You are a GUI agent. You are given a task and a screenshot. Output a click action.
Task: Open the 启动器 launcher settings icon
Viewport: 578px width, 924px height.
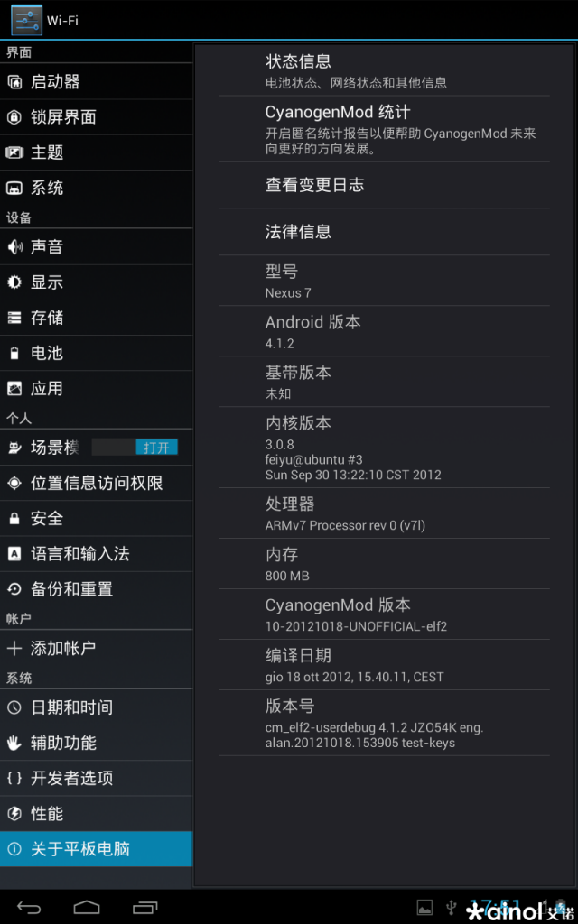pyautogui.click(x=14, y=81)
